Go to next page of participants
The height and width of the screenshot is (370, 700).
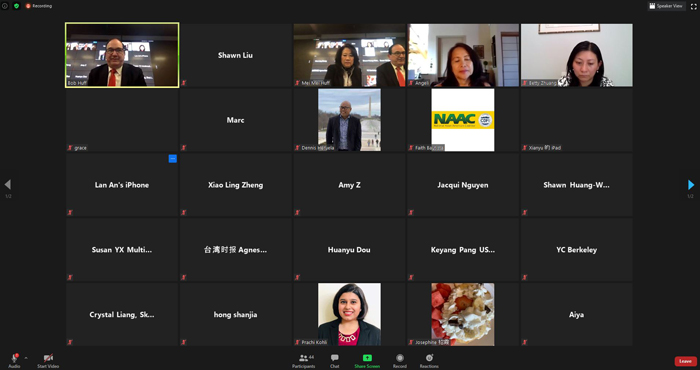(x=691, y=184)
